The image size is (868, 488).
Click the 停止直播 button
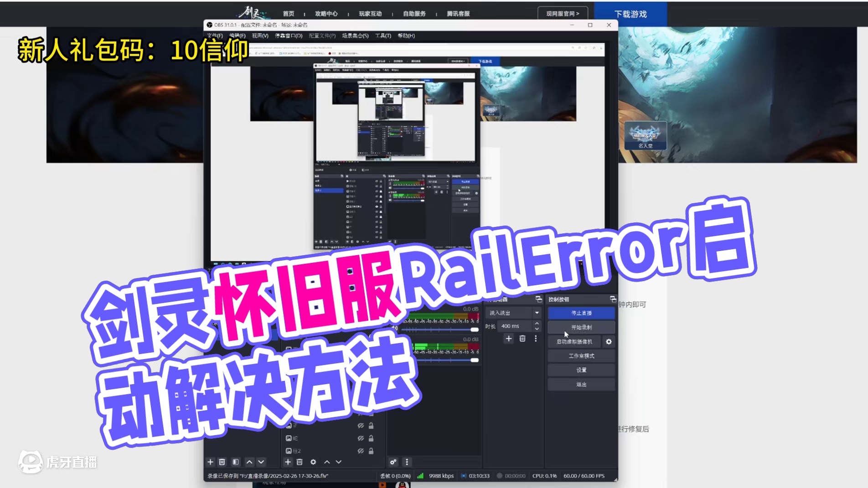(x=581, y=313)
